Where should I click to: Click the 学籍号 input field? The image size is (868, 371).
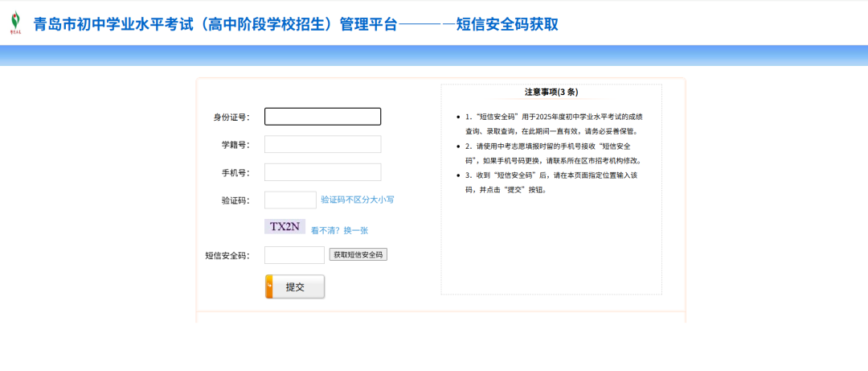click(x=323, y=144)
